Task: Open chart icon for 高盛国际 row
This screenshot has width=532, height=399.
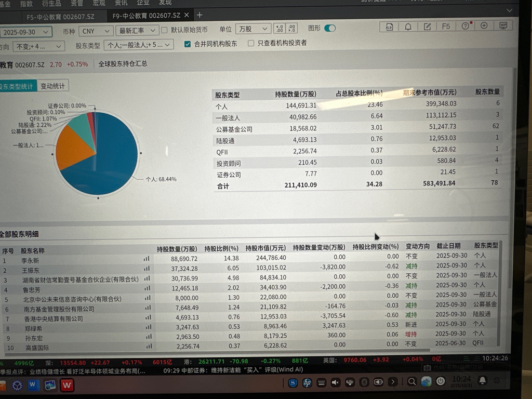Action: pos(149,347)
